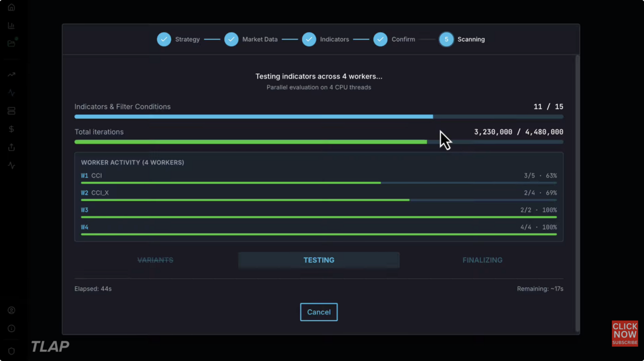
Task: Click the Indicators & Filter Conditions progress bar
Action: point(319,117)
